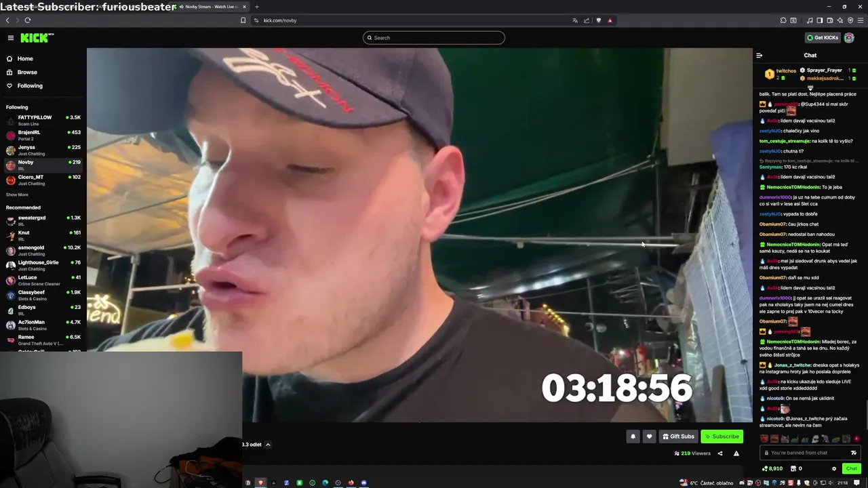Open recommended channel Lighthouse_Girlie
Screen dimensions: 868x488
[x=43, y=266]
